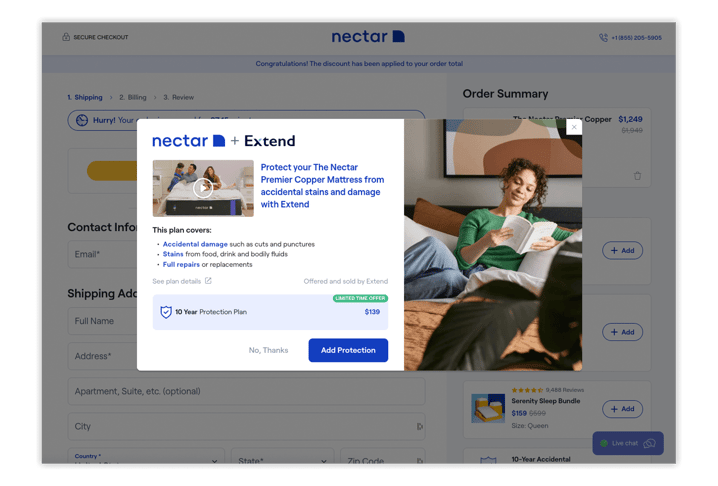Focus the Apartment, Suite field
Image resolution: width=718 pixels, height=486 pixels.
(x=246, y=391)
